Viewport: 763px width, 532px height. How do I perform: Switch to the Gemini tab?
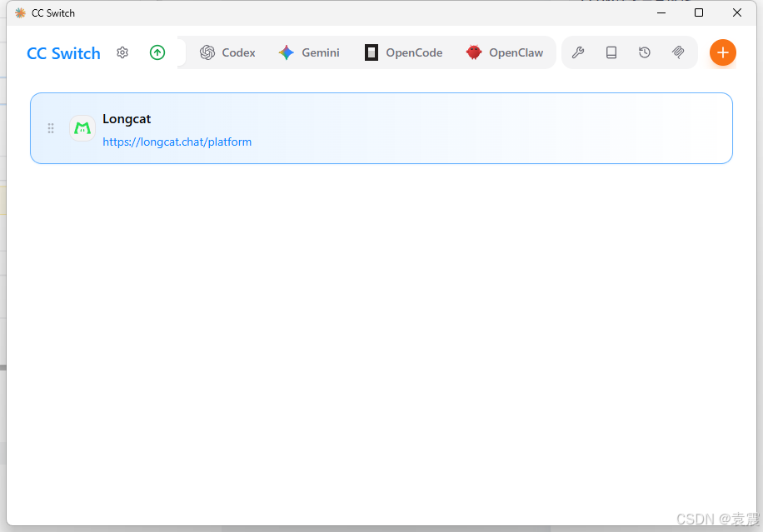pyautogui.click(x=309, y=52)
